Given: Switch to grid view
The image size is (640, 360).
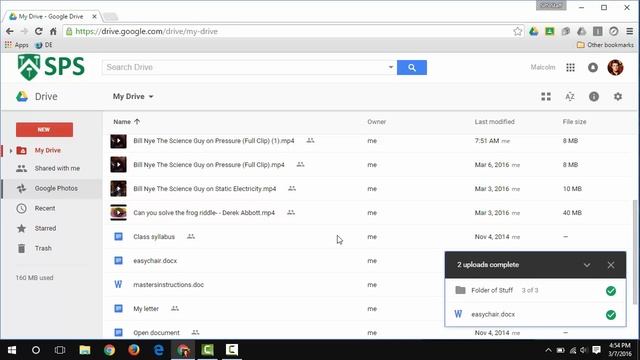Looking at the screenshot, I should (x=546, y=97).
